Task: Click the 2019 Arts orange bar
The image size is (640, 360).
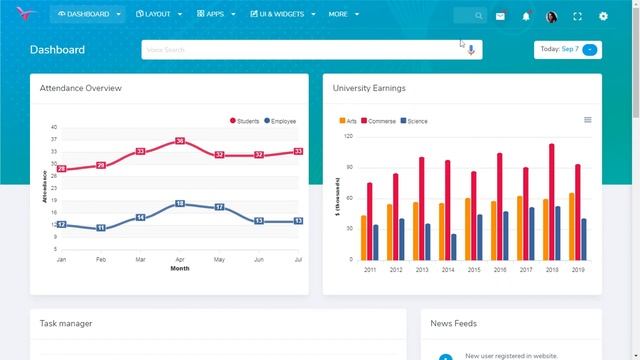Action: click(571, 227)
